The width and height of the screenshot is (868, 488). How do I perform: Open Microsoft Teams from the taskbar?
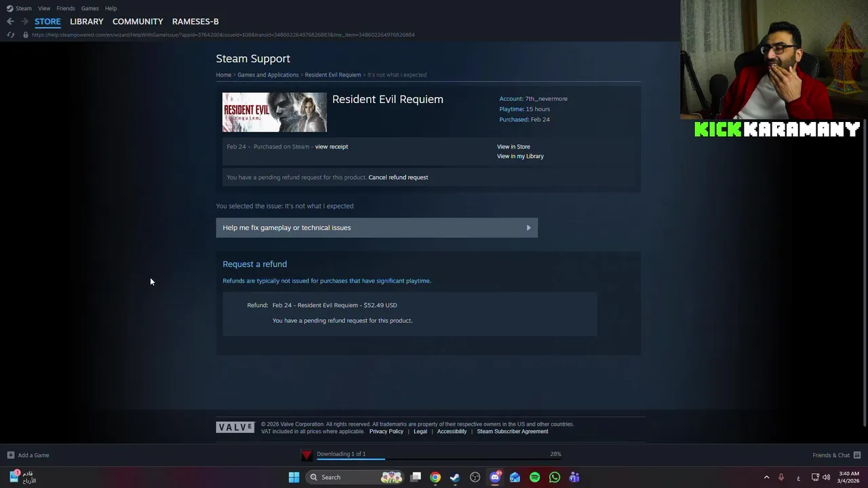[574, 477]
